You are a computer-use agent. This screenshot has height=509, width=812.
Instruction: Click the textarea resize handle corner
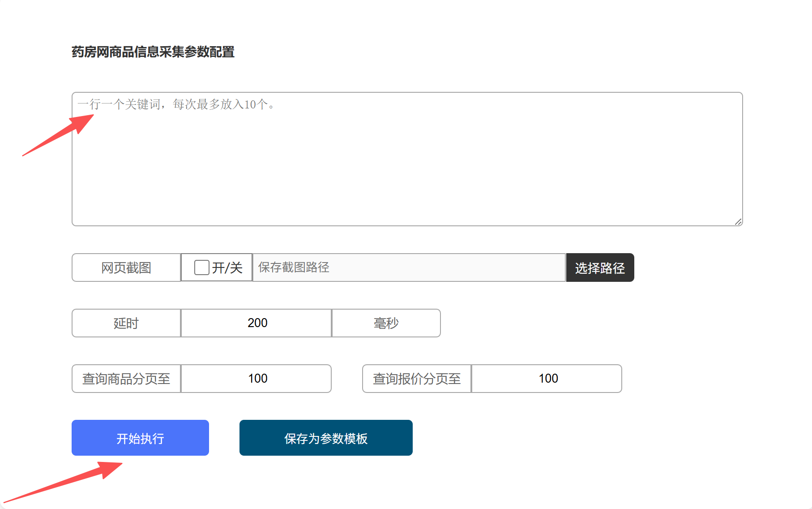tap(738, 222)
